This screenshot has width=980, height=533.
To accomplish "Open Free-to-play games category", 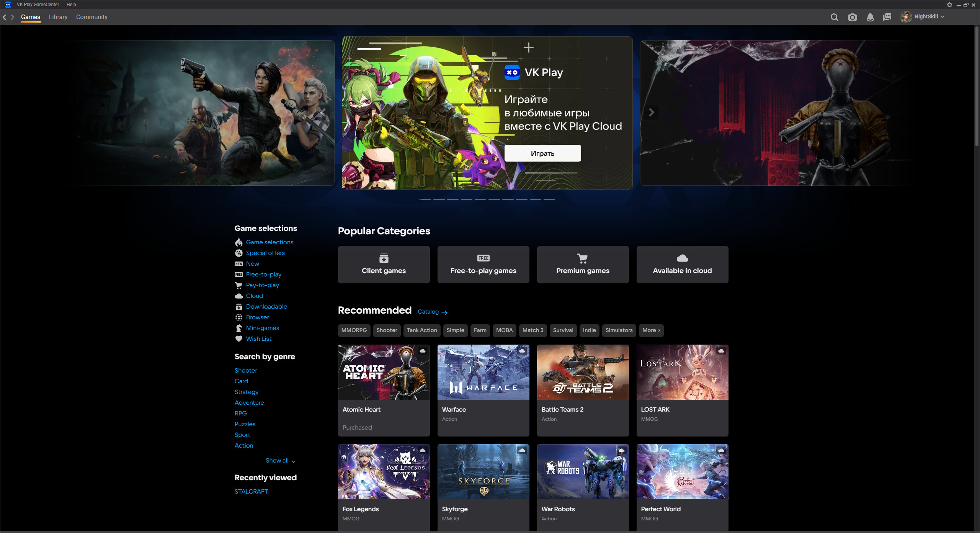I will [x=483, y=265].
